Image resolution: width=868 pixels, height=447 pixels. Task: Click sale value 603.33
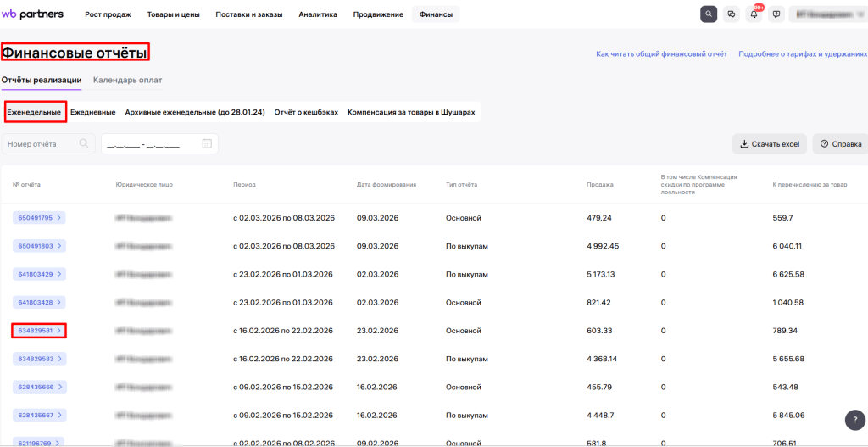click(x=599, y=331)
